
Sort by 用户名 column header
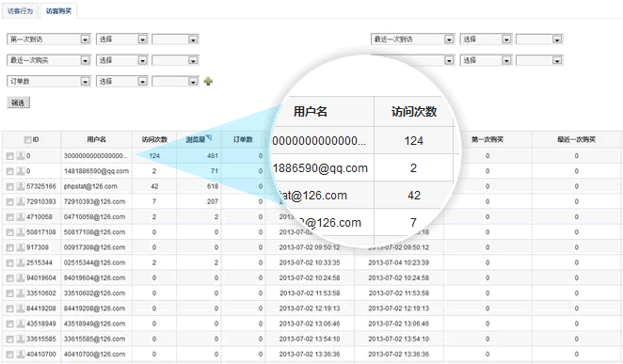(x=97, y=139)
